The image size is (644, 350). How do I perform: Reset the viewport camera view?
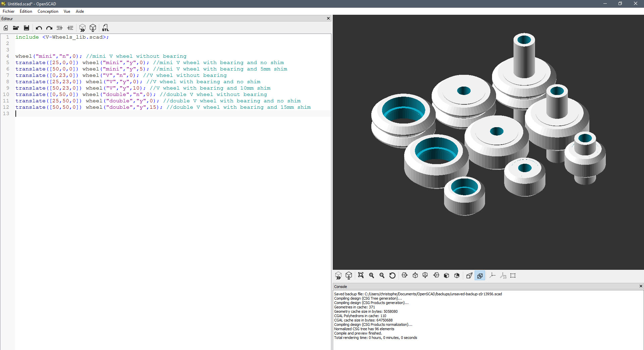pyautogui.click(x=393, y=276)
